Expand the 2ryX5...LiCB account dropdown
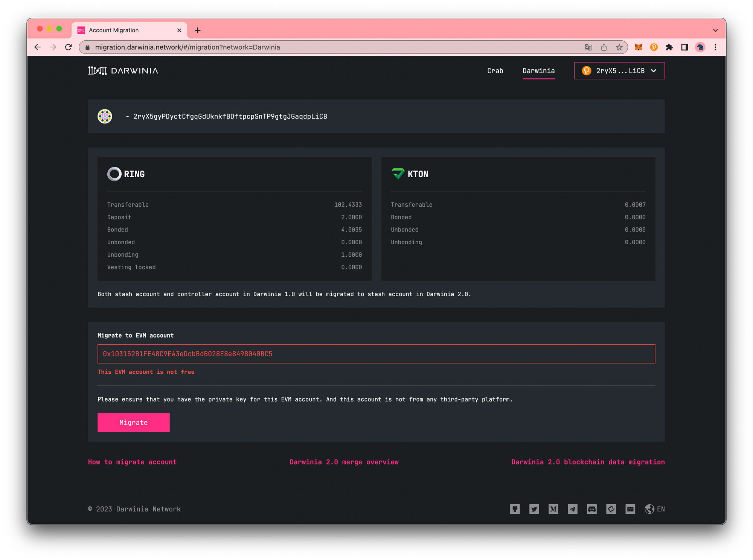Image resolution: width=753 pixels, height=560 pixels. pyautogui.click(x=619, y=71)
